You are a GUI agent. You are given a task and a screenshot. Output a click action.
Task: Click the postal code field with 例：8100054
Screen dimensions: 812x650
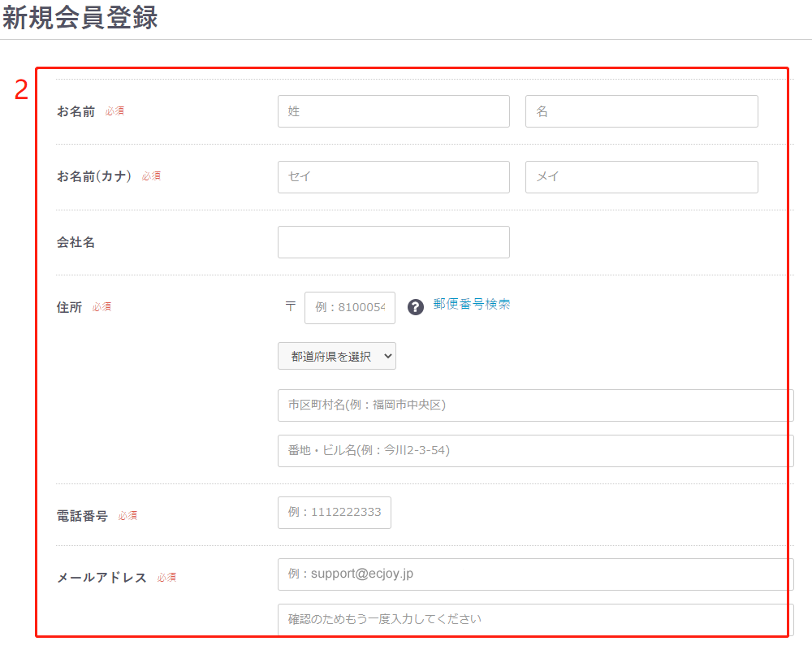(349, 308)
